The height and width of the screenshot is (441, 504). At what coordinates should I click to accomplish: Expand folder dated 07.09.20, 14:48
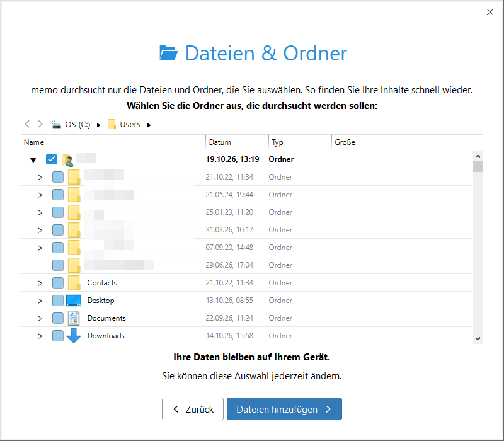[40, 248]
